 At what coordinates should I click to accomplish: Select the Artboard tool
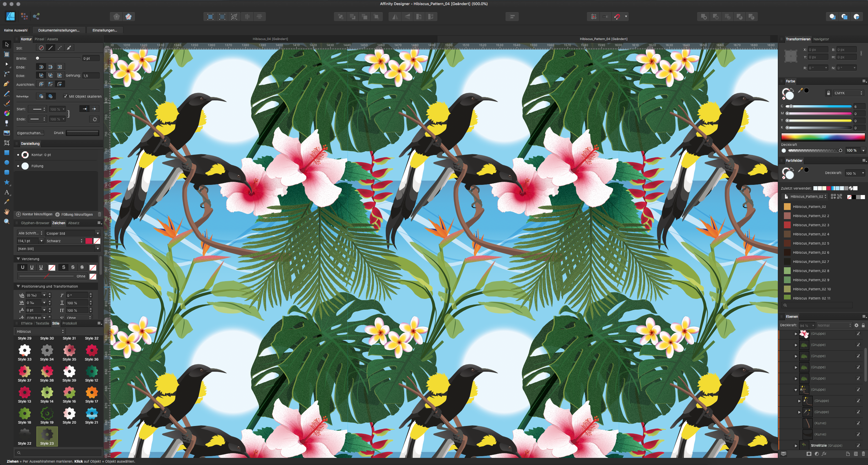(6, 54)
